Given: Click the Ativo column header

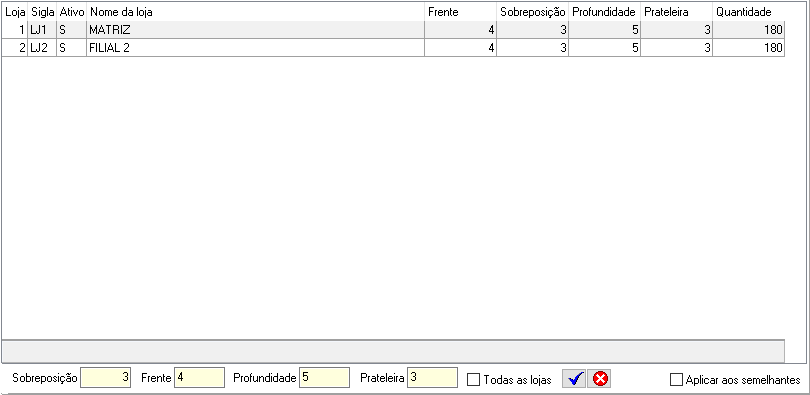Looking at the screenshot, I should (71, 11).
